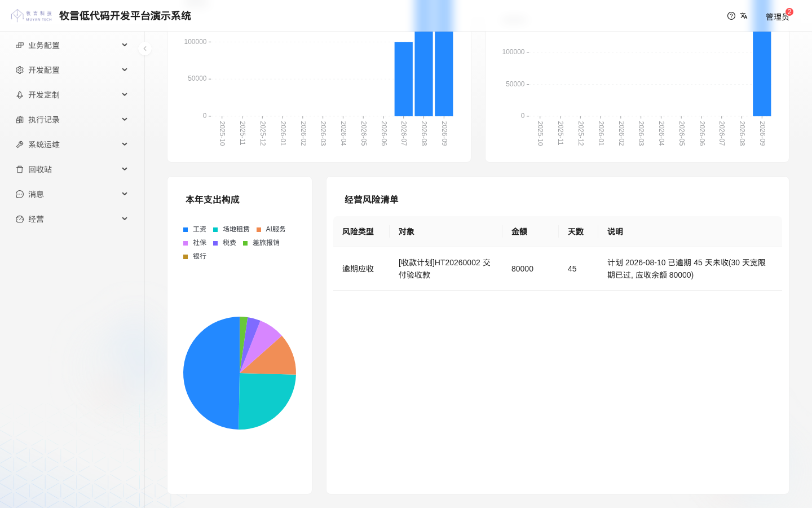
Task: Expand the 开发配置 menu chevron
Action: coord(125,70)
